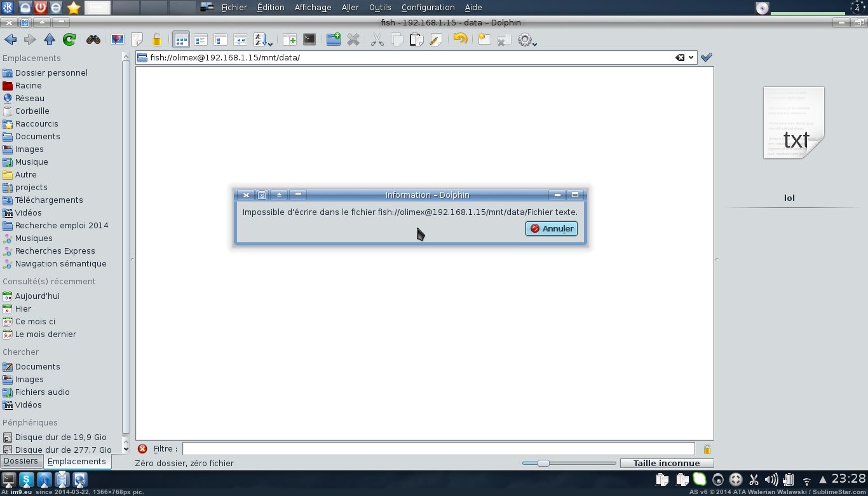This screenshot has width=868, height=496.
Task: Open the sort order dropdown
Action: pos(263,40)
